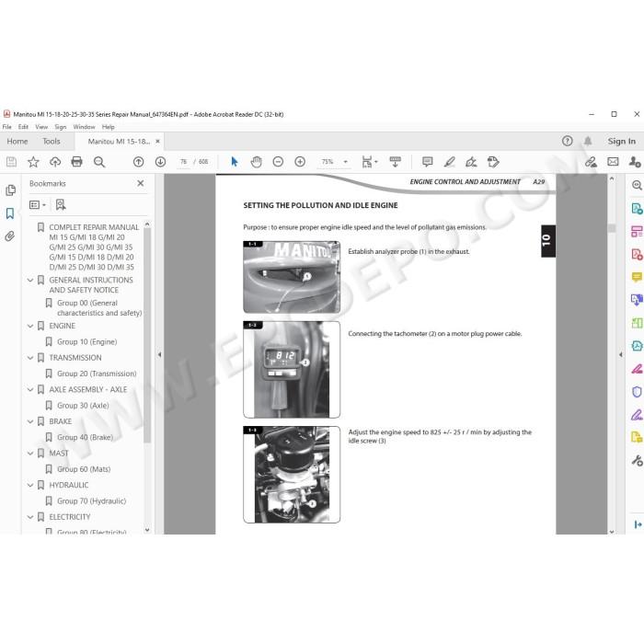Open the Stamp tool
The height and width of the screenshot is (644, 644).
coord(493,162)
